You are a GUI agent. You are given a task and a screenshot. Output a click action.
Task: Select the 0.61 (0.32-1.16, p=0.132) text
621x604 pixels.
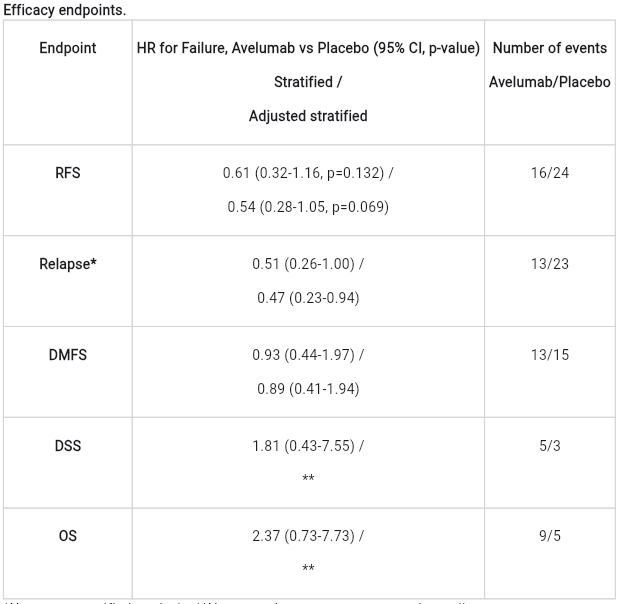[303, 173]
